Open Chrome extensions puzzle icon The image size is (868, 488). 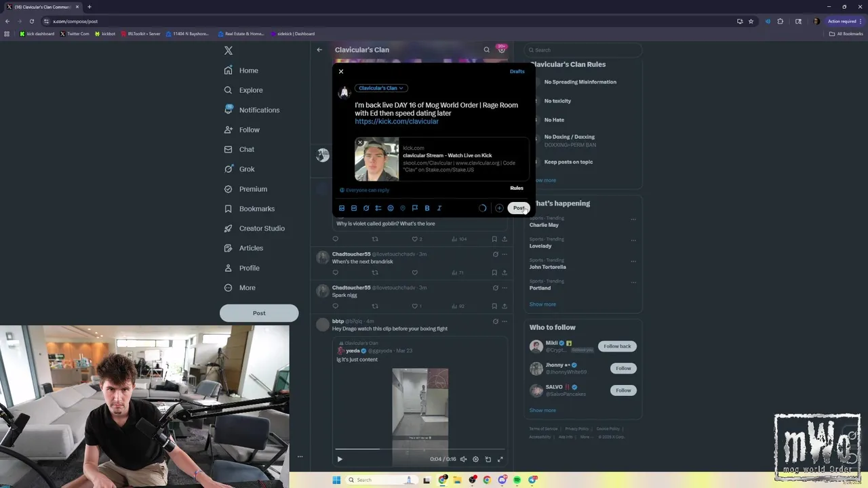(x=780, y=21)
